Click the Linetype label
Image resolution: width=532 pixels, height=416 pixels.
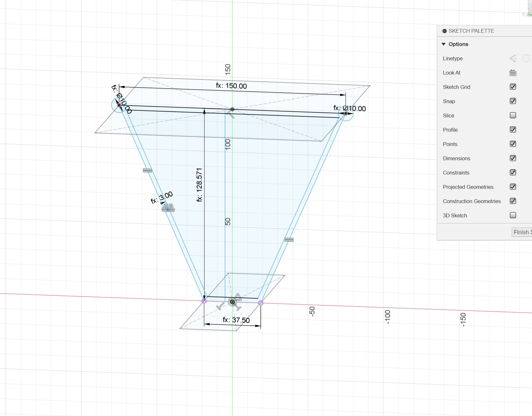coord(453,58)
